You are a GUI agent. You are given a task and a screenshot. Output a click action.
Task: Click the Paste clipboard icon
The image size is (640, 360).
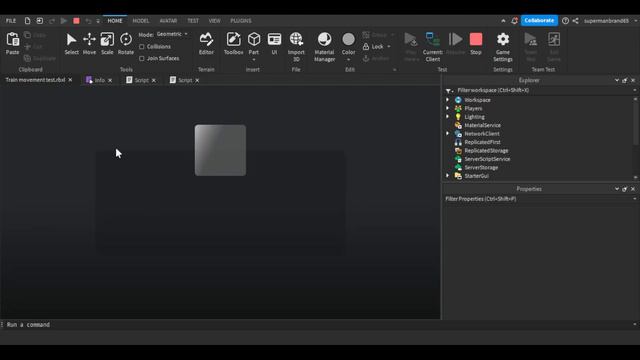point(13,39)
